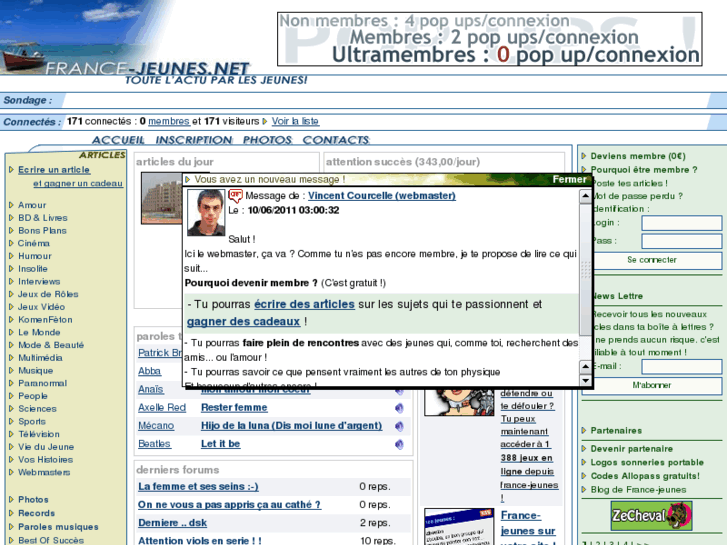
Task: Open the Bons Plans category
Action: (x=42, y=231)
